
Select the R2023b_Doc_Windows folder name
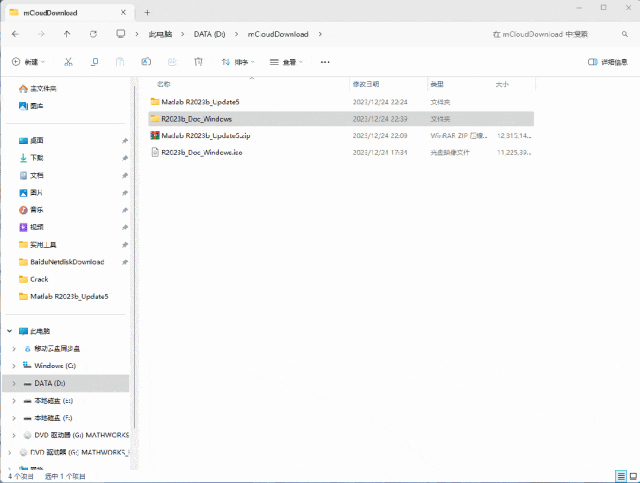tap(197, 119)
